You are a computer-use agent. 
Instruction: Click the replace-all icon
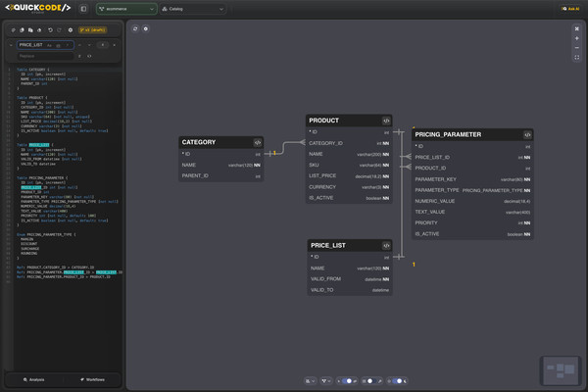[89, 56]
